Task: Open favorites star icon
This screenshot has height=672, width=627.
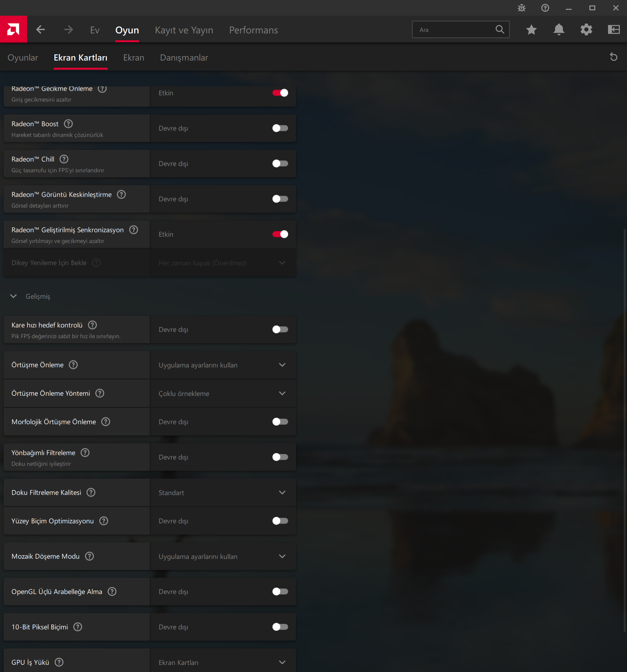Action: pos(531,30)
